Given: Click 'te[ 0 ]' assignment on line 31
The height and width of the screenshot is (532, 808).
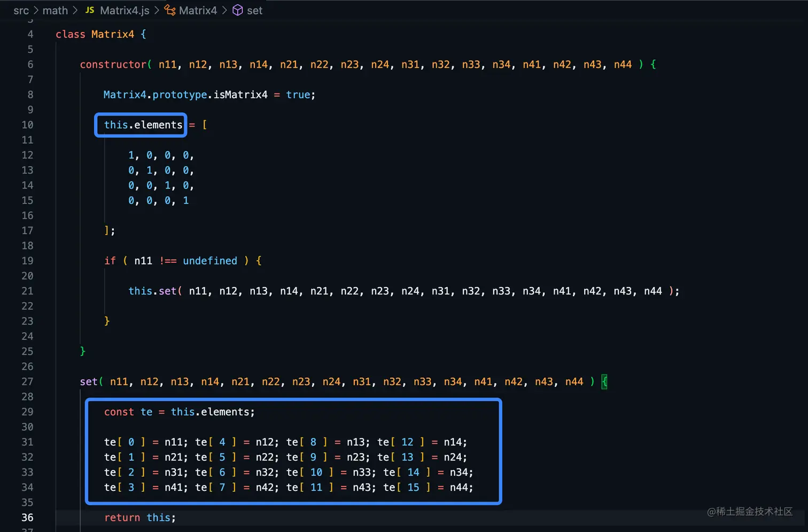Looking at the screenshot, I should tap(125, 442).
